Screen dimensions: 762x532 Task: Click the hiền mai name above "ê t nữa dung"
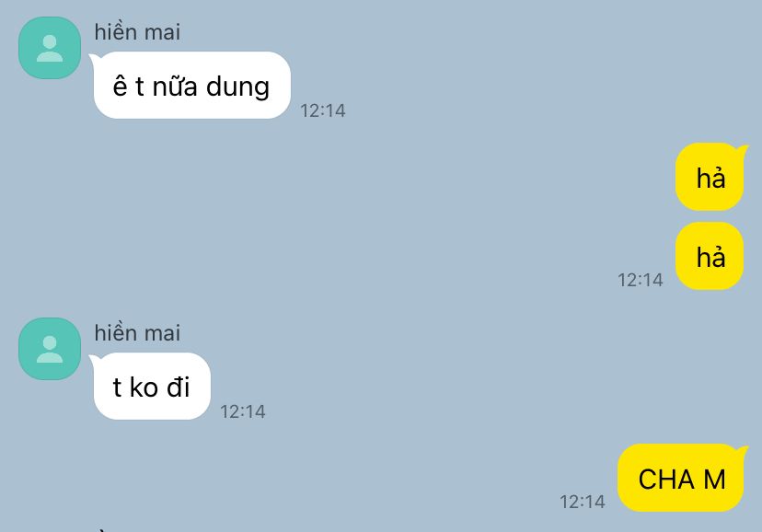pyautogui.click(x=137, y=32)
